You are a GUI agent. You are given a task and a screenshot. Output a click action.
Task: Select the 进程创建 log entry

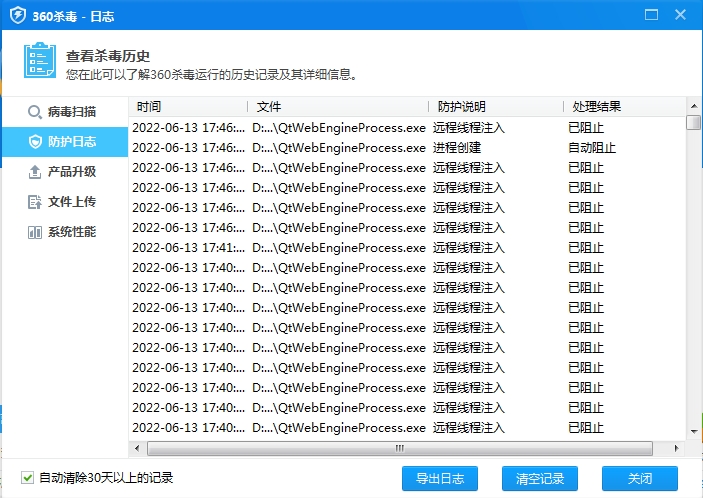point(408,147)
